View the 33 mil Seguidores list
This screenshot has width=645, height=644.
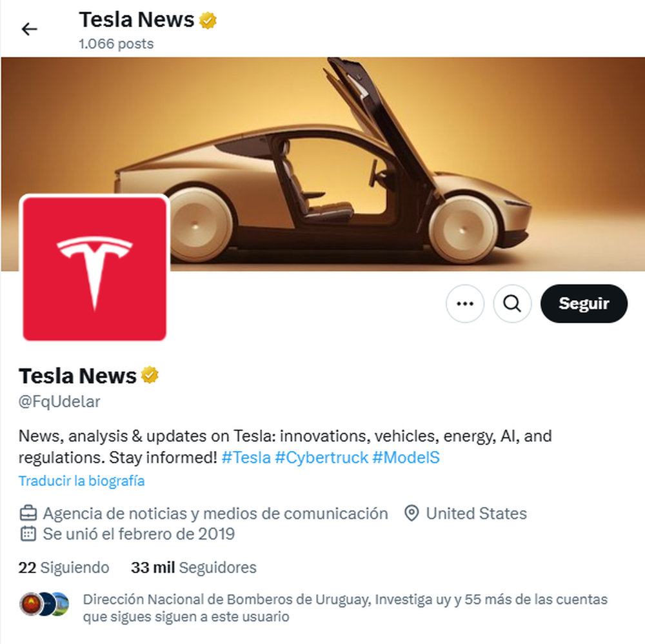[193, 567]
